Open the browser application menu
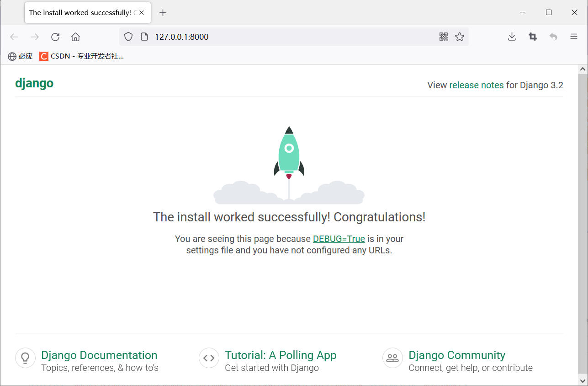 pos(574,37)
